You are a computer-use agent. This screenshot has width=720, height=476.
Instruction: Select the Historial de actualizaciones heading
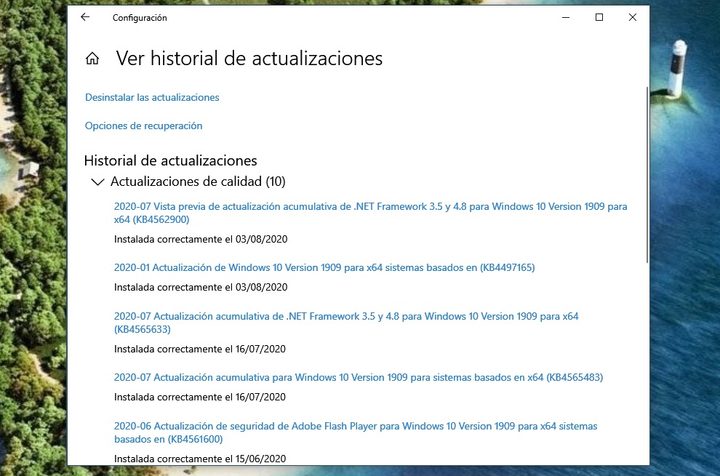pyautogui.click(x=170, y=161)
